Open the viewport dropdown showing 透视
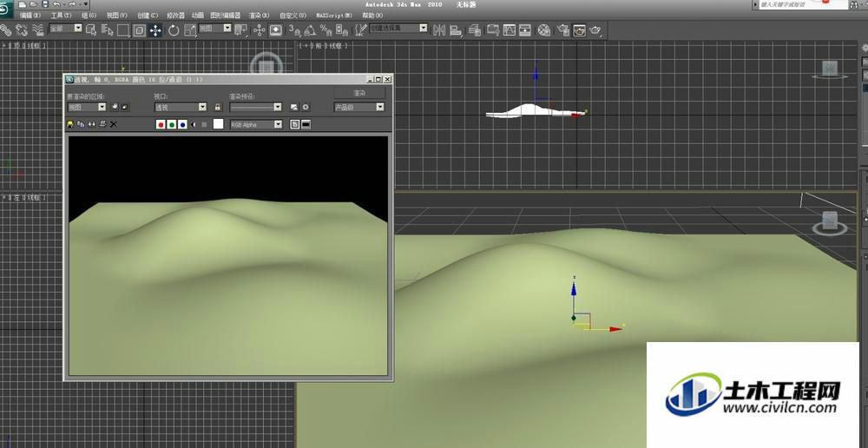 [x=181, y=107]
